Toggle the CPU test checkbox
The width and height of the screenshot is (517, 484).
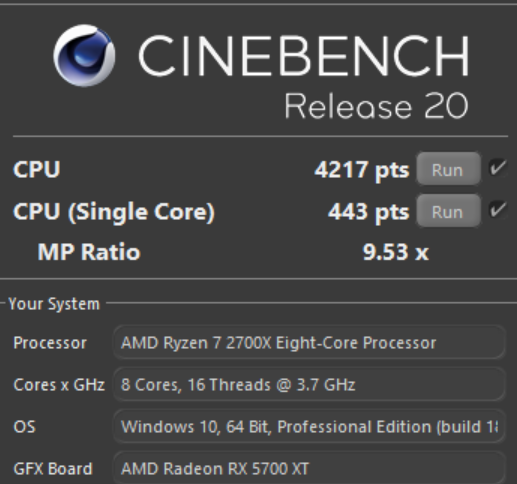(x=498, y=168)
